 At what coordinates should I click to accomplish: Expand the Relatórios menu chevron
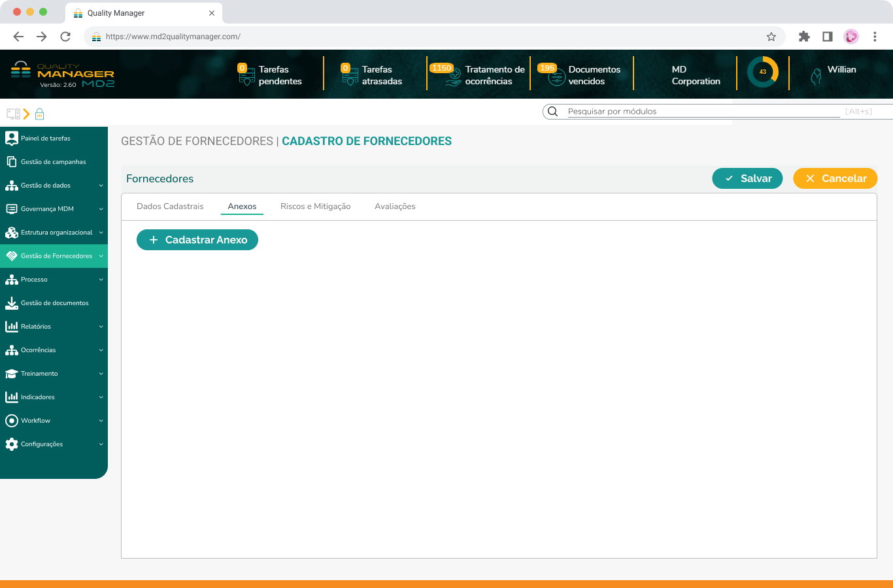[x=100, y=326]
